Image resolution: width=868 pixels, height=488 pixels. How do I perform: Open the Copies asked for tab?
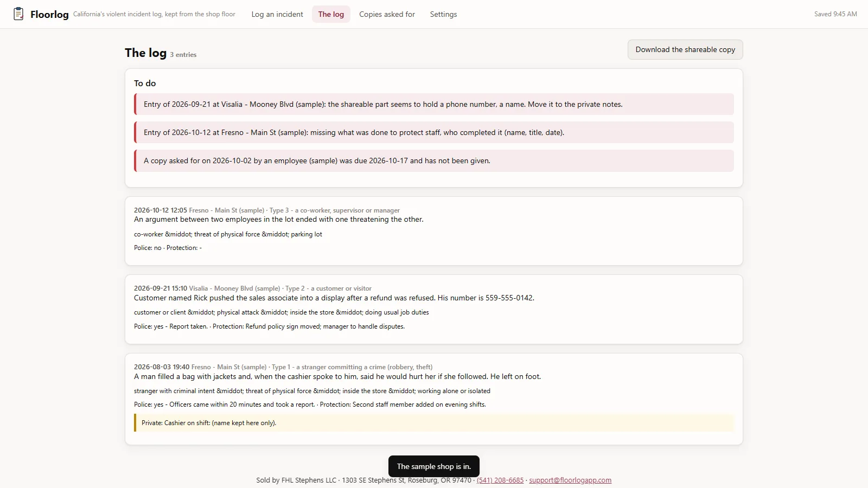(x=387, y=14)
